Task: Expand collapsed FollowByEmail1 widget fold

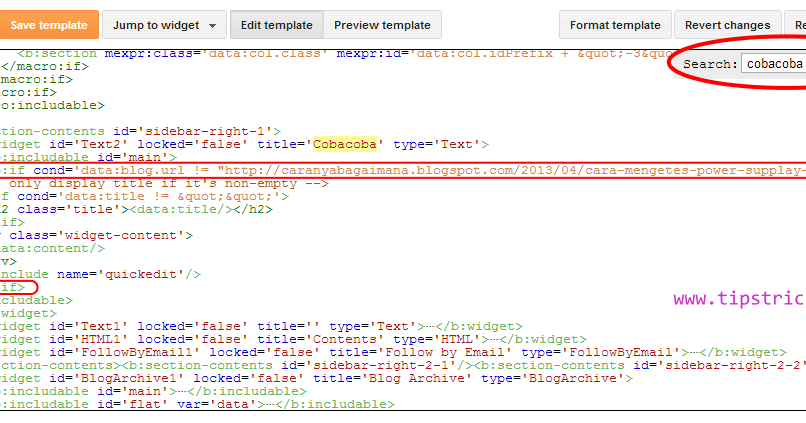Action: (x=694, y=352)
